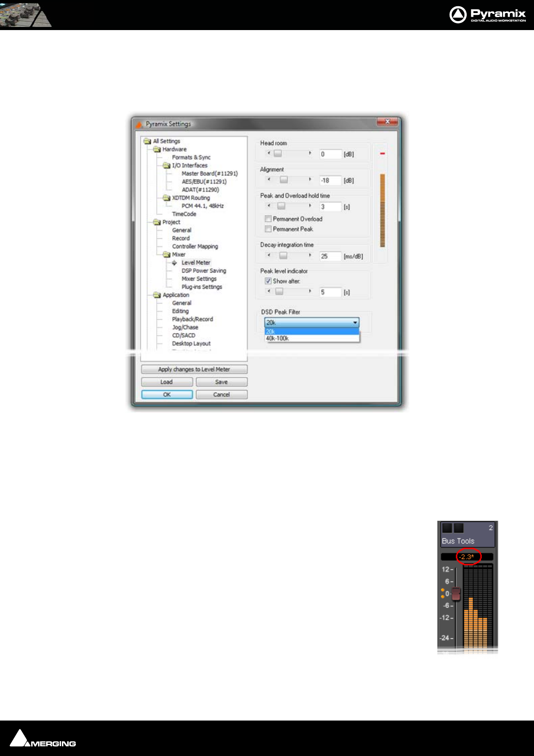Open TimeCode settings
534x756 pixels.
tap(184, 214)
